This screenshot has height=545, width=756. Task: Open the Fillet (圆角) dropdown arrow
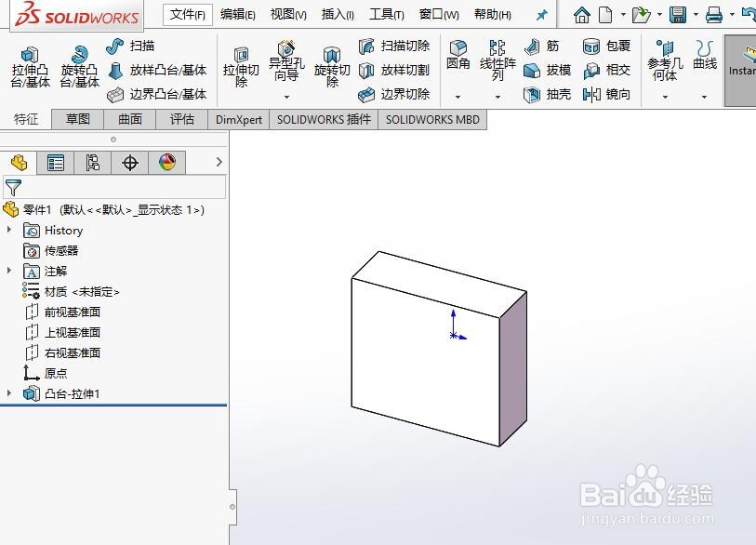pyautogui.click(x=458, y=97)
